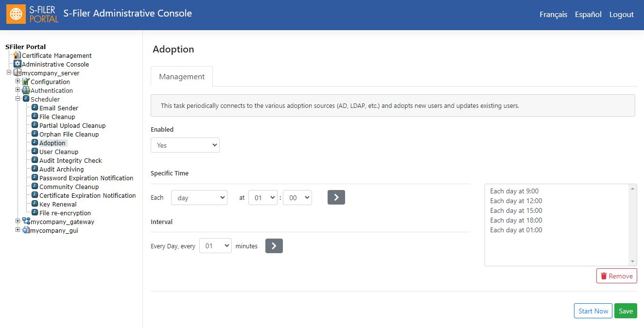
Task: Select schedule entry Each day at 12:00
Action: (516, 201)
